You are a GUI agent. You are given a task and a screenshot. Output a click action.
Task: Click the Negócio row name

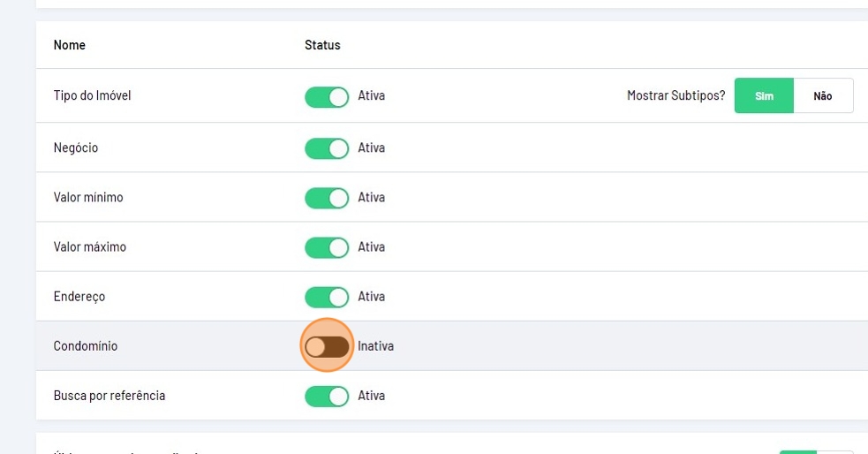[76, 148]
